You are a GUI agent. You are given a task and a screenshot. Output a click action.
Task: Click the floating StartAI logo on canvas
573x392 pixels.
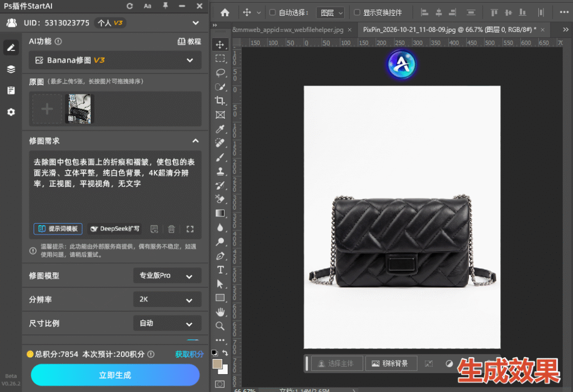(x=402, y=65)
